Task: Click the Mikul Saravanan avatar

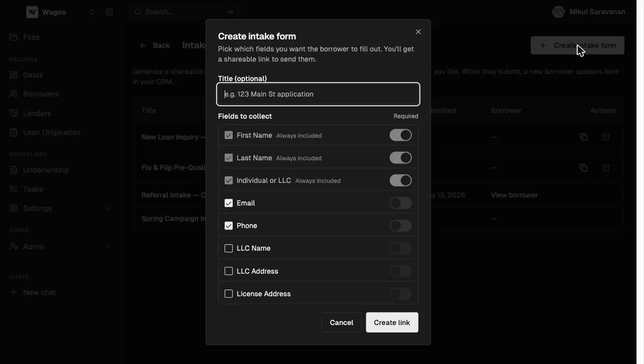Action: 559,12
